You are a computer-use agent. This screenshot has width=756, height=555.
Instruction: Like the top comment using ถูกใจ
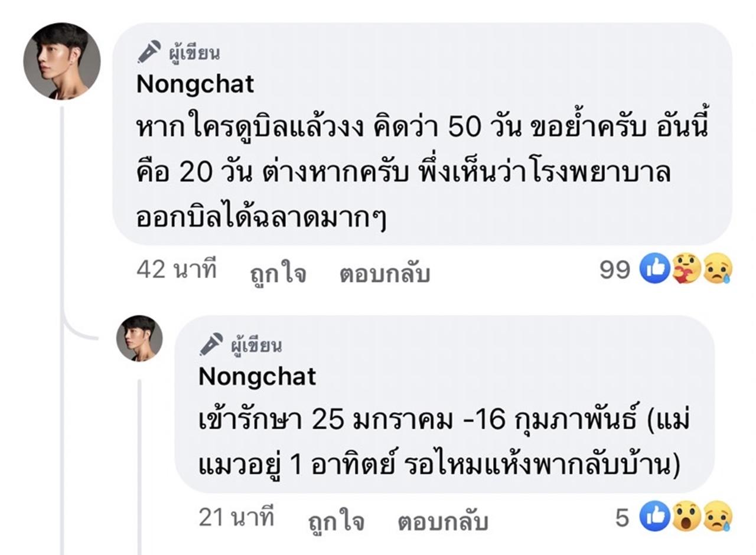[x=278, y=274]
